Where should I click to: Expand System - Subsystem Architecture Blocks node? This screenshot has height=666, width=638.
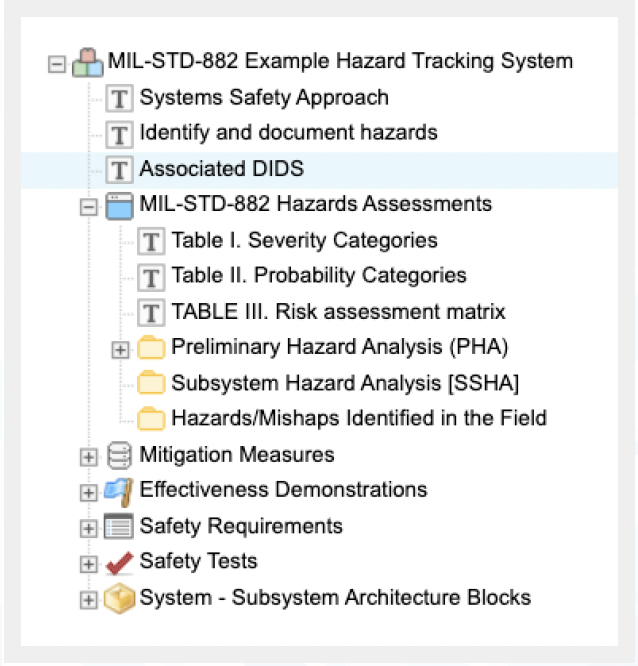(89, 600)
